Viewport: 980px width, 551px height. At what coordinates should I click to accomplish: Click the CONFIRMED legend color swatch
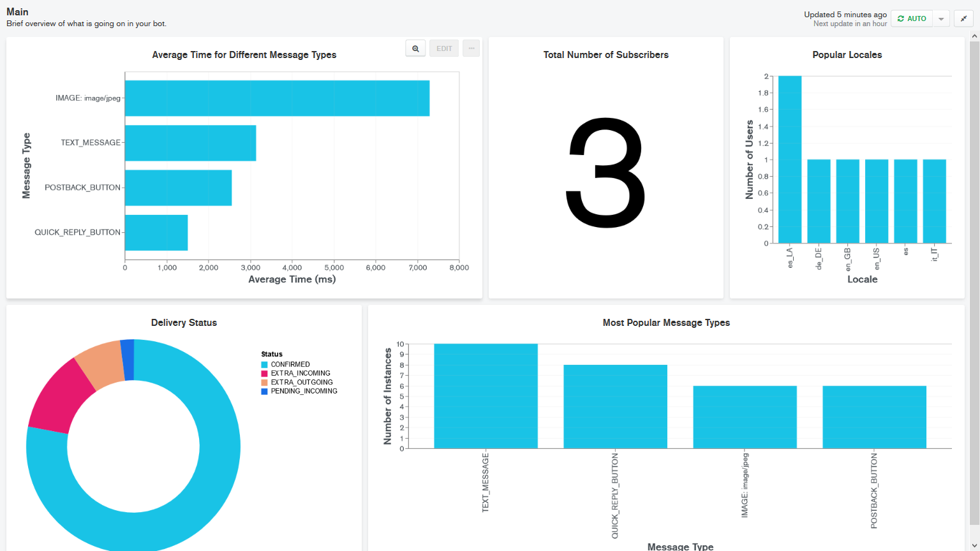click(x=264, y=365)
